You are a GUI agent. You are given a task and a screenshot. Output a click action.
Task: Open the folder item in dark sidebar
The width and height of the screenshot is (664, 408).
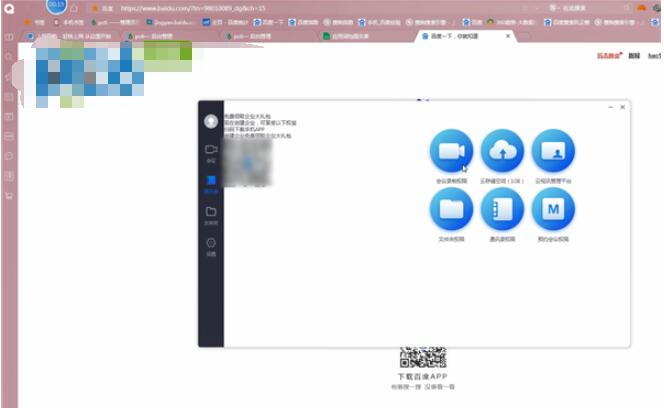[x=211, y=213]
